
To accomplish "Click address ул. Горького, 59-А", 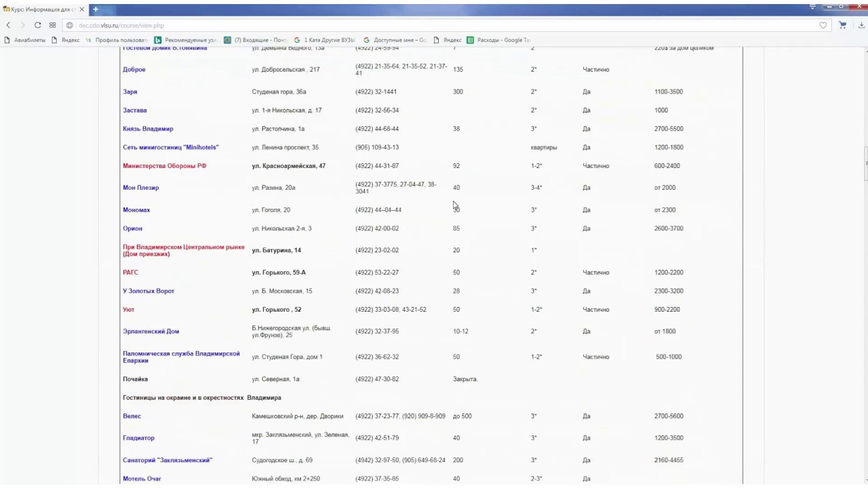I will point(279,272).
